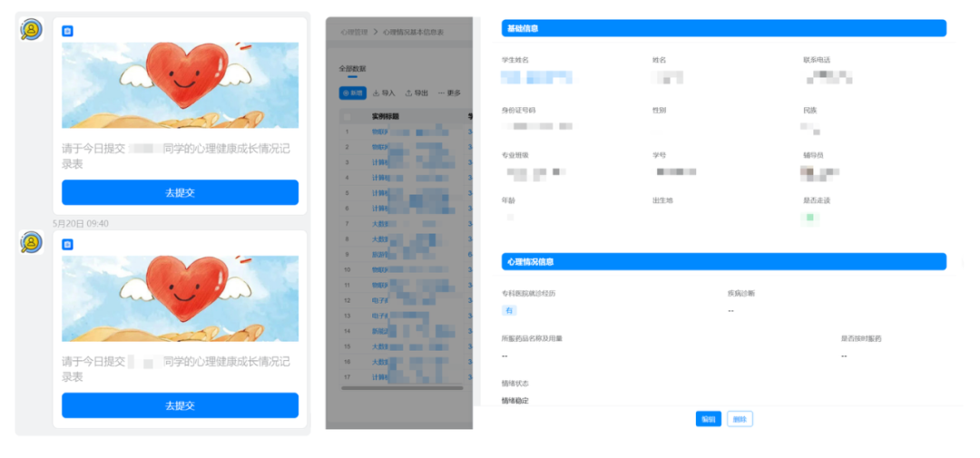Open table row numbered 14
The height and width of the screenshot is (458, 980).
[x=407, y=331]
